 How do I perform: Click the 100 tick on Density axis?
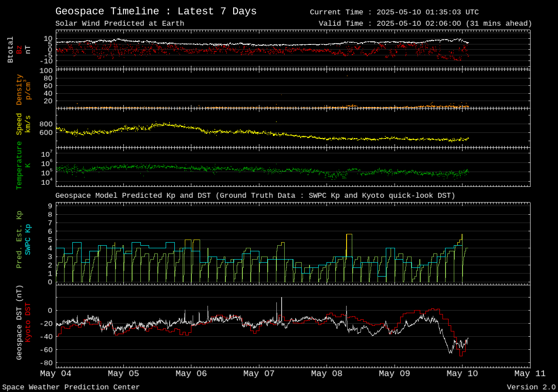click(x=46, y=71)
